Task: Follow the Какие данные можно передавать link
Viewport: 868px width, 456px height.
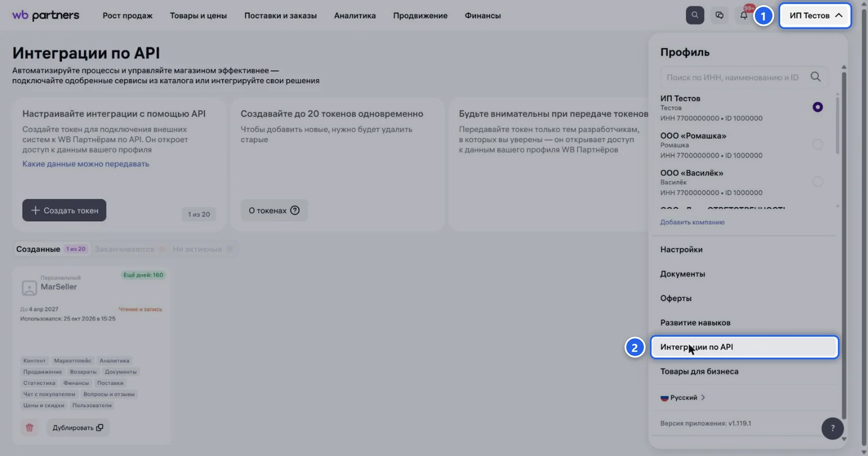Action: point(86,164)
